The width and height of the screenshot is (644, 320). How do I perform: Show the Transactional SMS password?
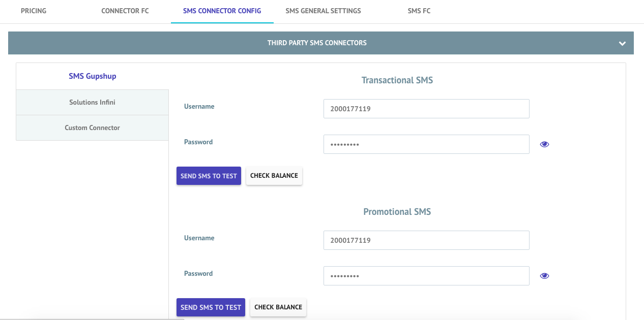point(544,144)
